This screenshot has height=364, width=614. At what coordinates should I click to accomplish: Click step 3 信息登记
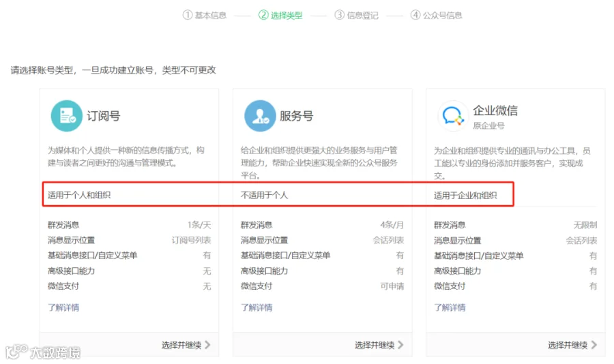point(356,15)
